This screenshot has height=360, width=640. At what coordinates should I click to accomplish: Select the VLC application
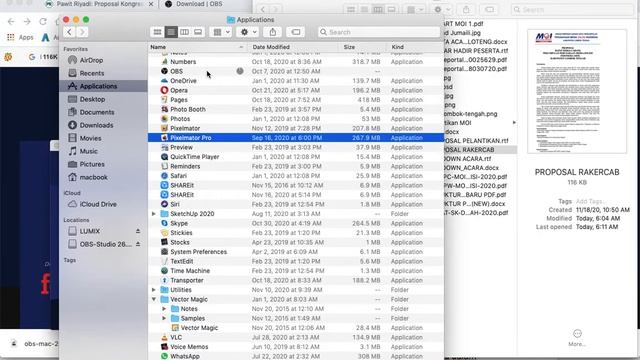pyautogui.click(x=296, y=338)
